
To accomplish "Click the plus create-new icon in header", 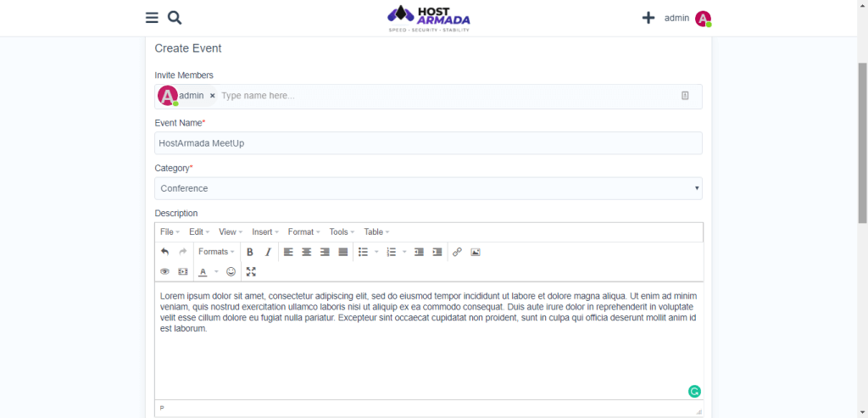I will tap(648, 19).
